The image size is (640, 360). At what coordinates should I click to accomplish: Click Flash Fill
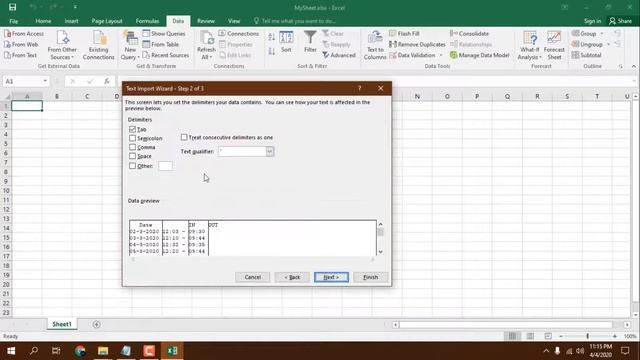404,33
